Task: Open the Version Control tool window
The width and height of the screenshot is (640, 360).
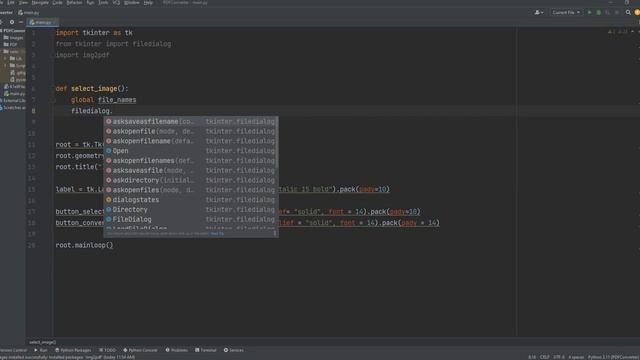Action: pos(13,350)
